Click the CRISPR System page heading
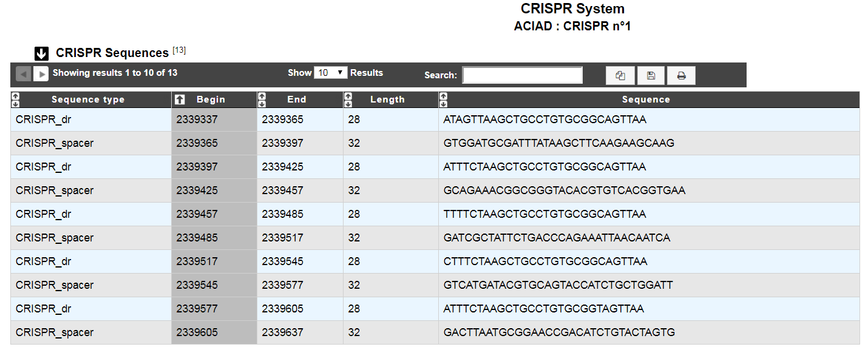 572,9
